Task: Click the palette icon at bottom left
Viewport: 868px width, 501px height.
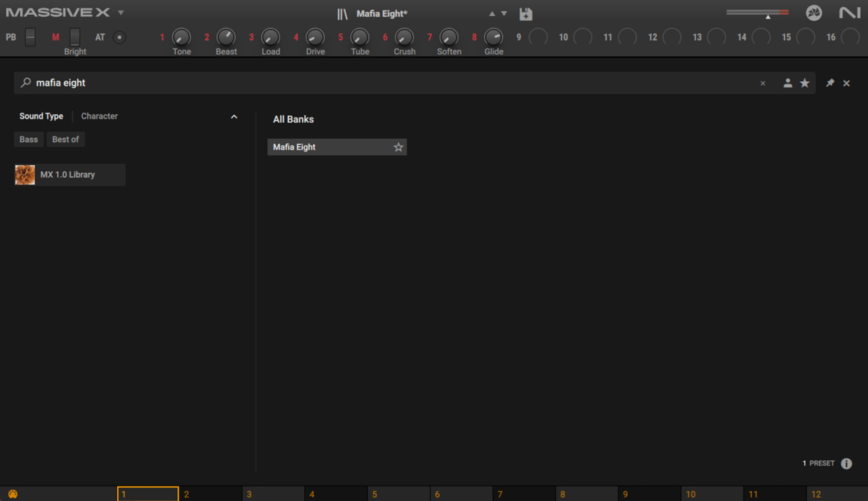Action: click(13, 494)
